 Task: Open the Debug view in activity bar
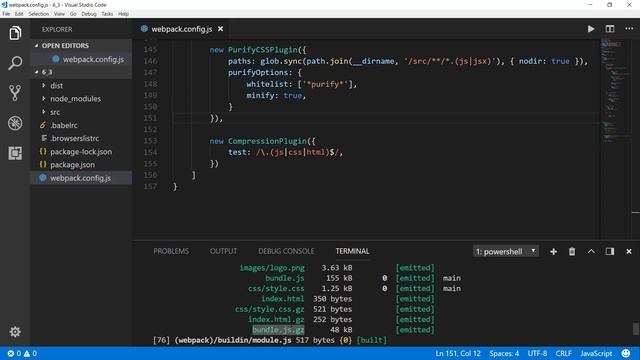coord(15,123)
